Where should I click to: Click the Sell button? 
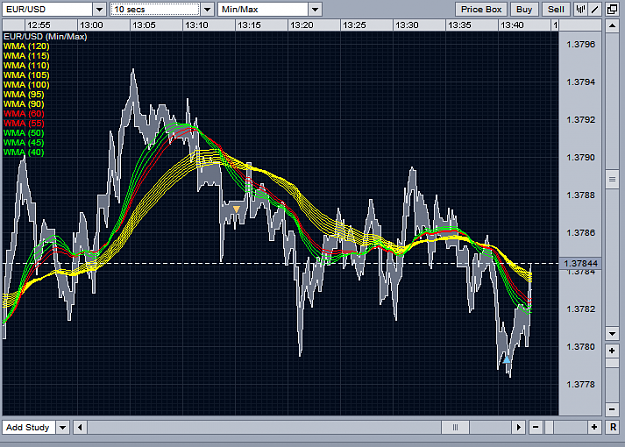(x=556, y=9)
